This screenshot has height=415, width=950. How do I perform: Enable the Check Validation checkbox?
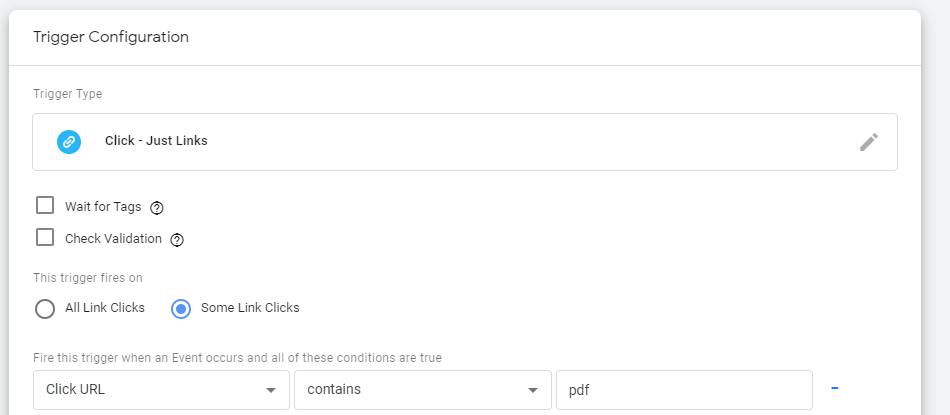coord(45,237)
